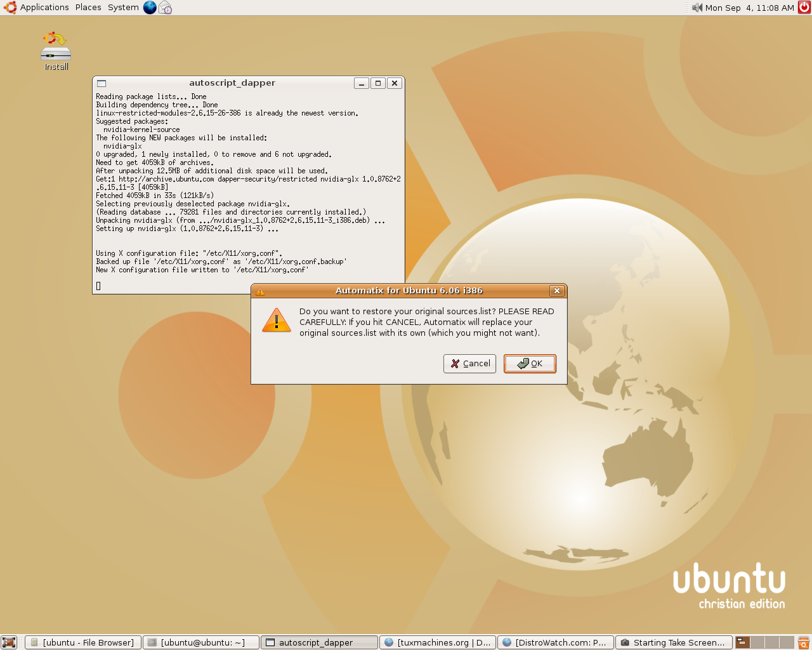Click the autoscript_dapper window title bar
The height and width of the screenshot is (650, 812).
[232, 83]
